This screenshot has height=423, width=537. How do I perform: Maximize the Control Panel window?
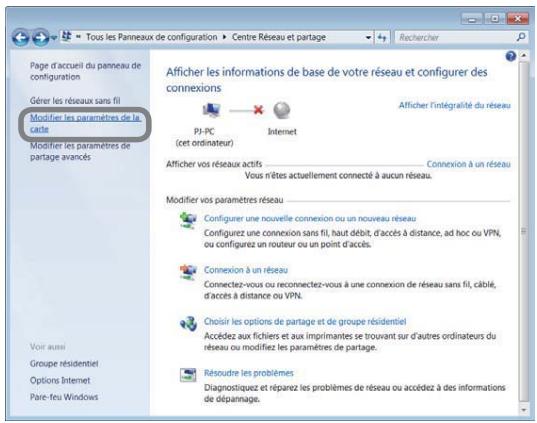coord(495,19)
